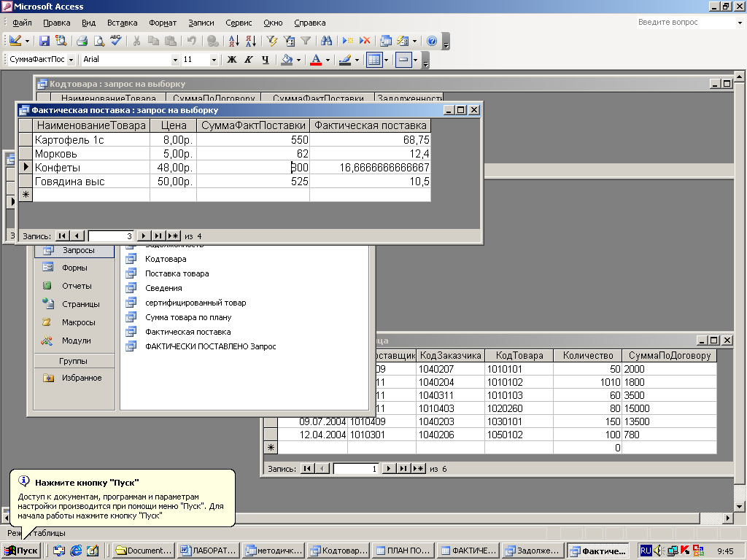Viewport: 747px width, 560px height.
Task: Open Microsoft Access Help question icon
Action: [x=432, y=41]
